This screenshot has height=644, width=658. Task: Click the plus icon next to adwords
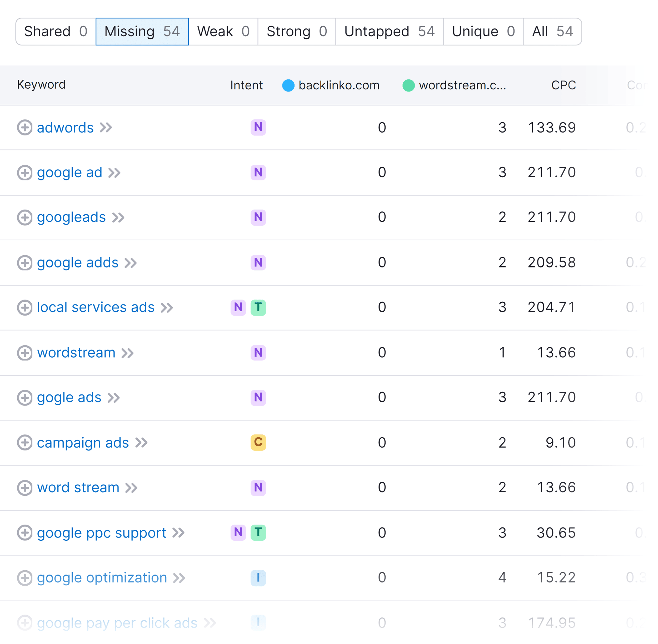(x=25, y=128)
